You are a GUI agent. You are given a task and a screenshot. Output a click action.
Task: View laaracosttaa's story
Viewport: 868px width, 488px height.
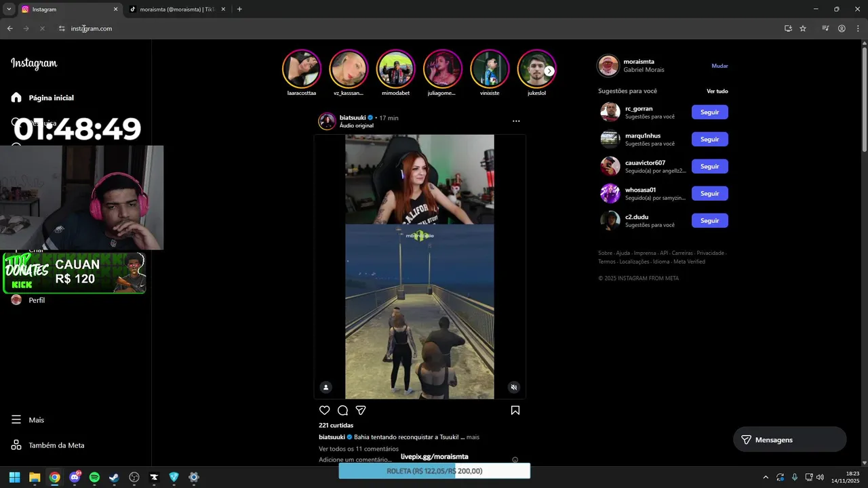[x=302, y=69]
